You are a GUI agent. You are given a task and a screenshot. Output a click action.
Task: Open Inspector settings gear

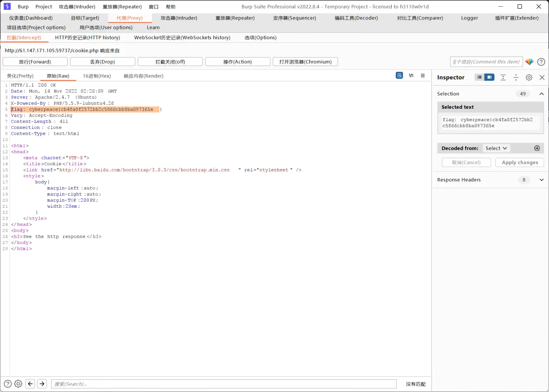pyautogui.click(x=529, y=77)
